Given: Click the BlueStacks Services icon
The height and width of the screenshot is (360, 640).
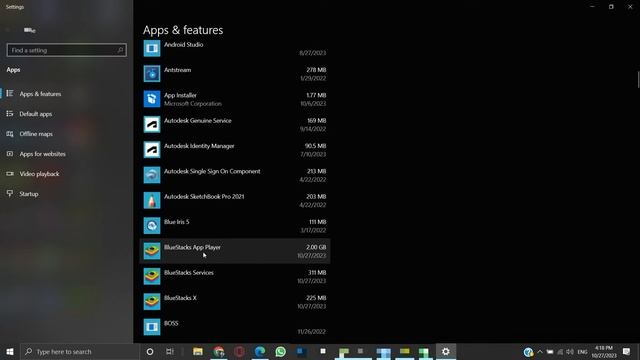Looking at the screenshot, I should [152, 276].
